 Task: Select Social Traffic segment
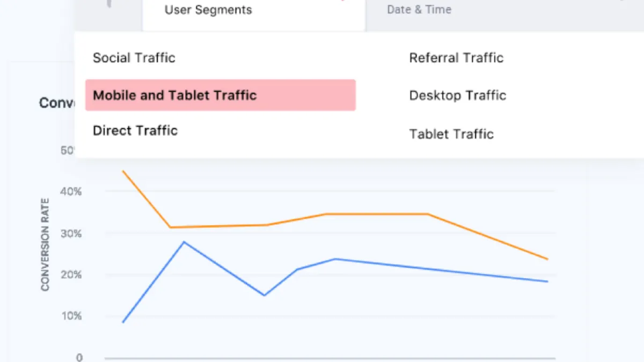coord(134,58)
